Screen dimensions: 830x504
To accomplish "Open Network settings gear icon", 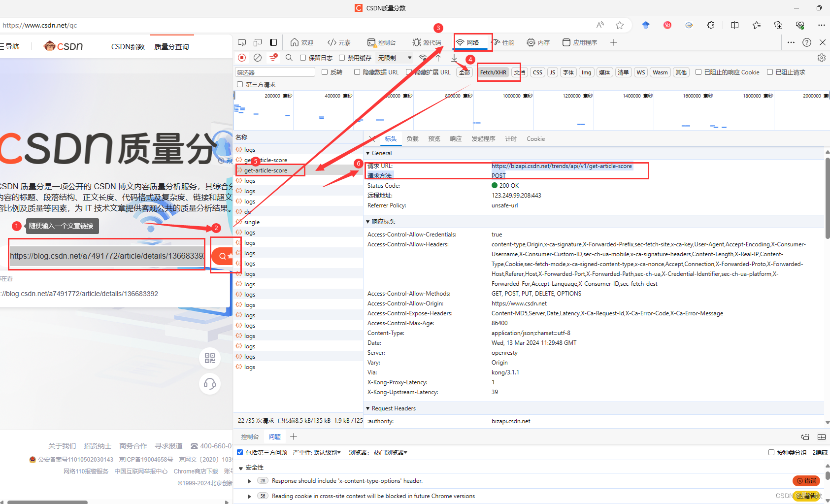I will pos(822,58).
